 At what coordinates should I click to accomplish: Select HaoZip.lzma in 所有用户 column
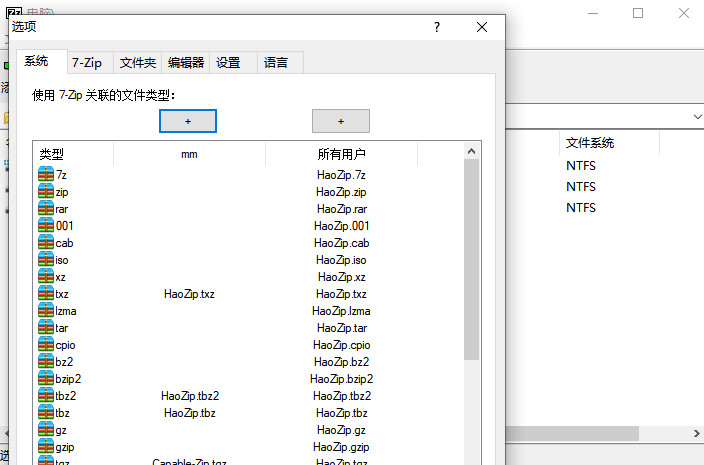click(341, 311)
